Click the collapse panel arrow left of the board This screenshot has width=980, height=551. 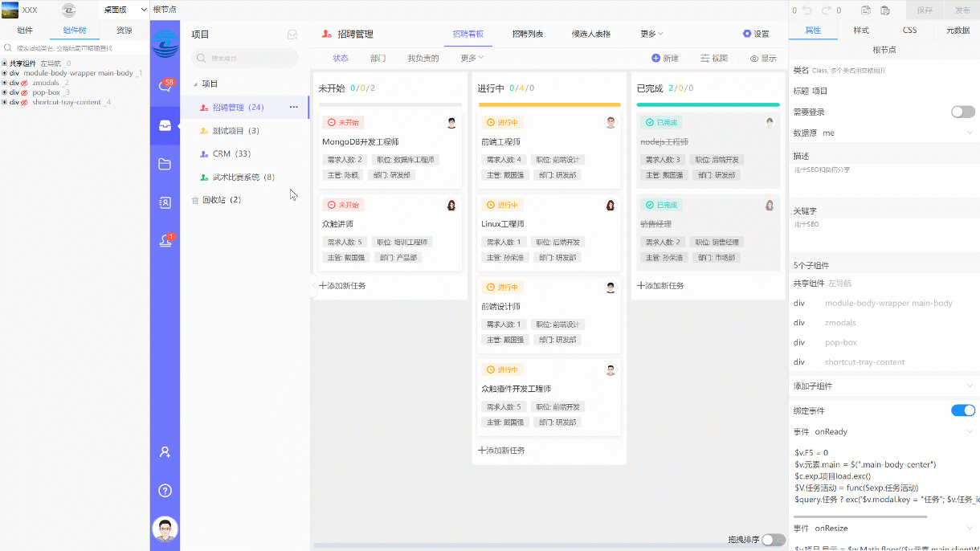click(314, 285)
